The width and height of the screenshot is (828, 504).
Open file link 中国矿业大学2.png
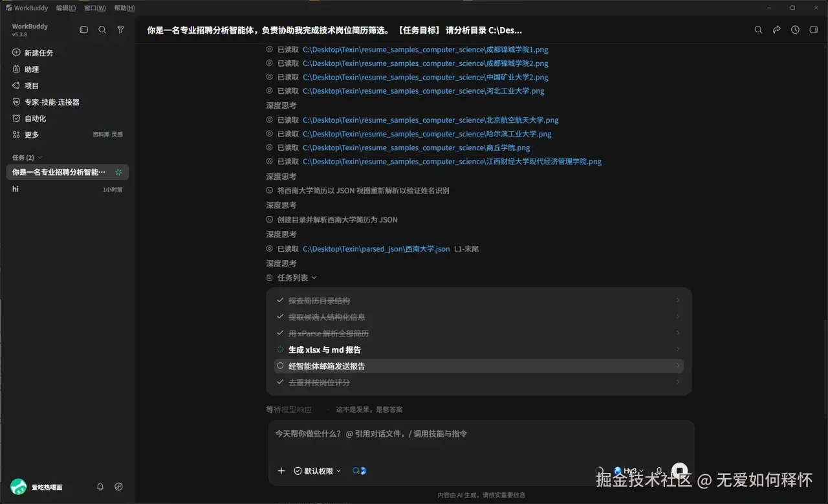click(x=425, y=77)
